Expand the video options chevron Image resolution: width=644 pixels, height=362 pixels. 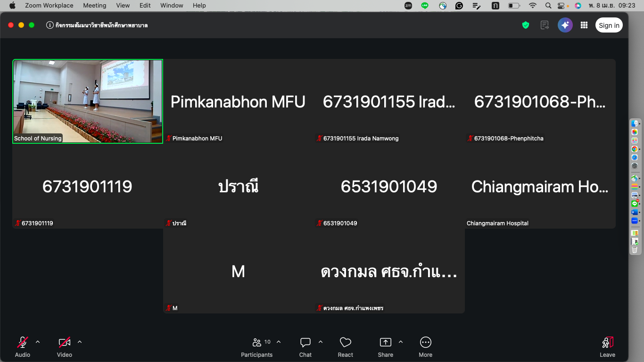pos(80,342)
